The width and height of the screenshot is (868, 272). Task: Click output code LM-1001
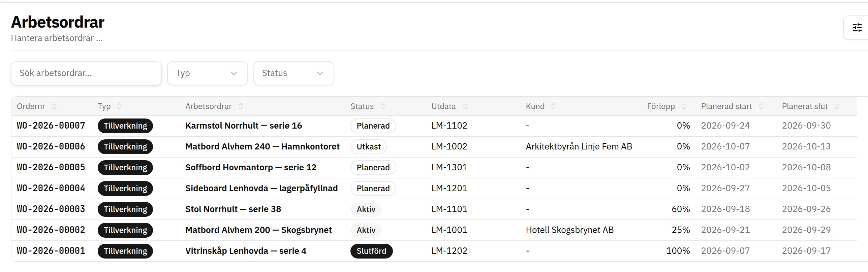(449, 230)
